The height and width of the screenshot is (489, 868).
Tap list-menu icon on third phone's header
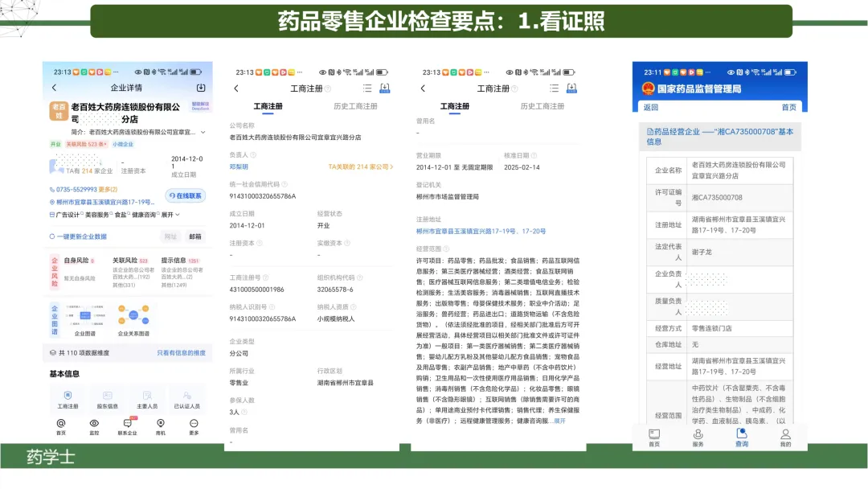tap(554, 88)
